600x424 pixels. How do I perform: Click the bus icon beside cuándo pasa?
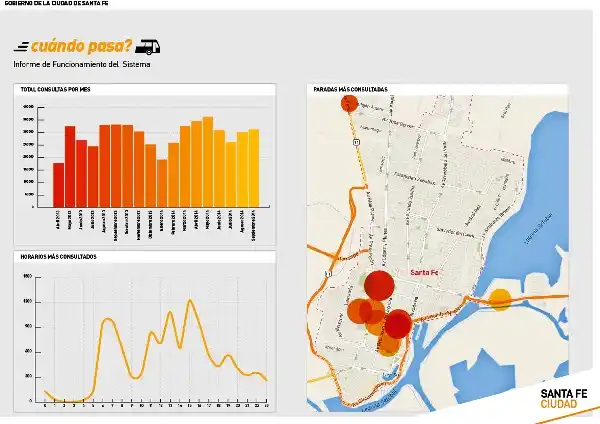(148, 47)
